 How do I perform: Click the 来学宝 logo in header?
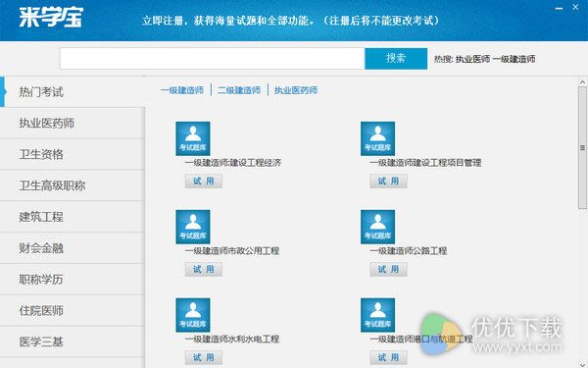pyautogui.click(x=51, y=18)
